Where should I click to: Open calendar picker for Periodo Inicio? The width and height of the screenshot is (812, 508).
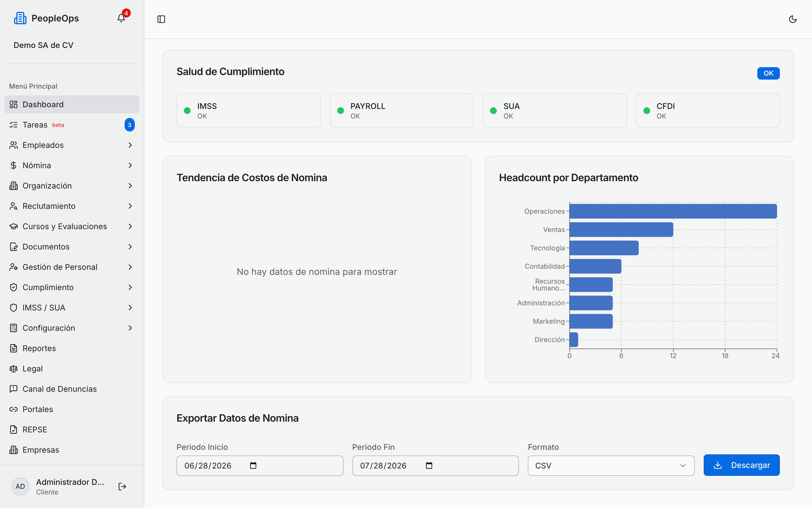click(x=253, y=465)
